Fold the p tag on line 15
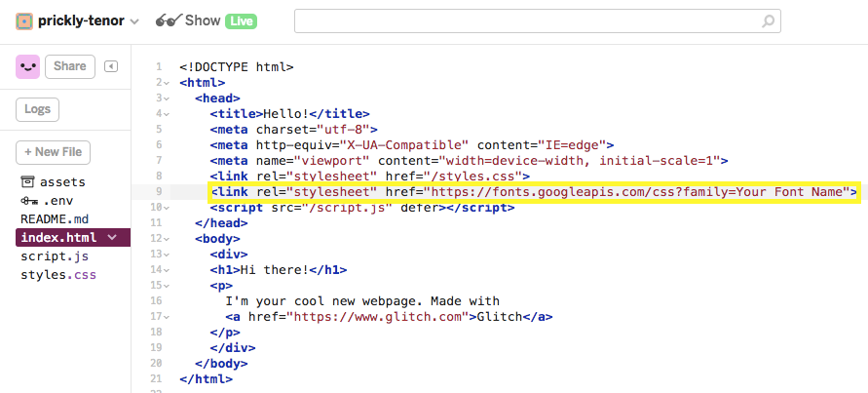The height and width of the screenshot is (393, 868). tap(166, 286)
